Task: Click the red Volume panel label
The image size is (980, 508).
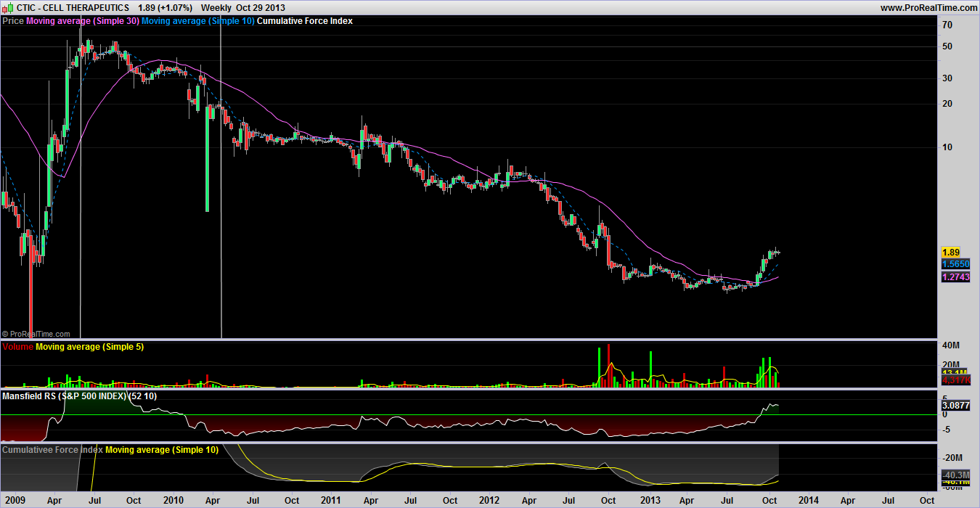Action: coord(17,347)
